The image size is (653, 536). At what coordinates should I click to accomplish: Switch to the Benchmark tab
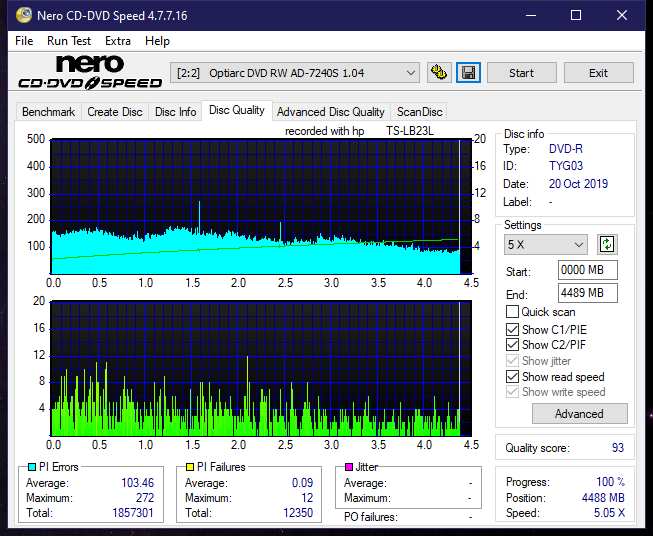pyautogui.click(x=49, y=112)
